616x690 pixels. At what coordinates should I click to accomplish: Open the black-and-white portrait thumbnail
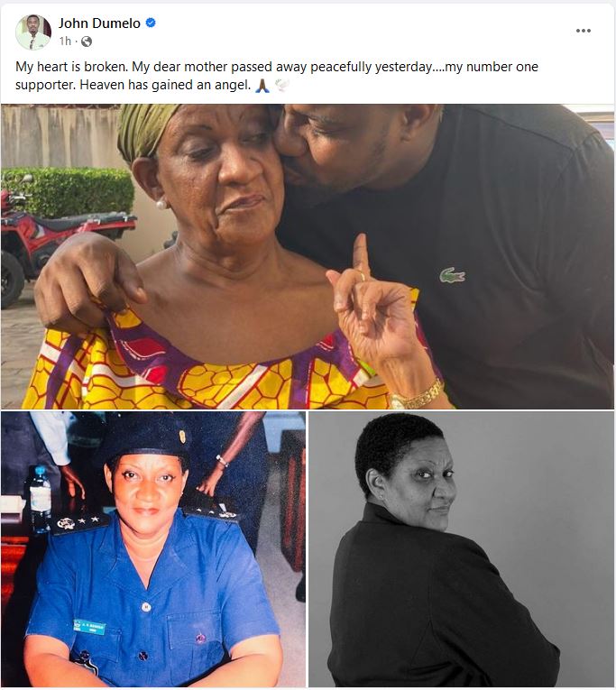462,549
